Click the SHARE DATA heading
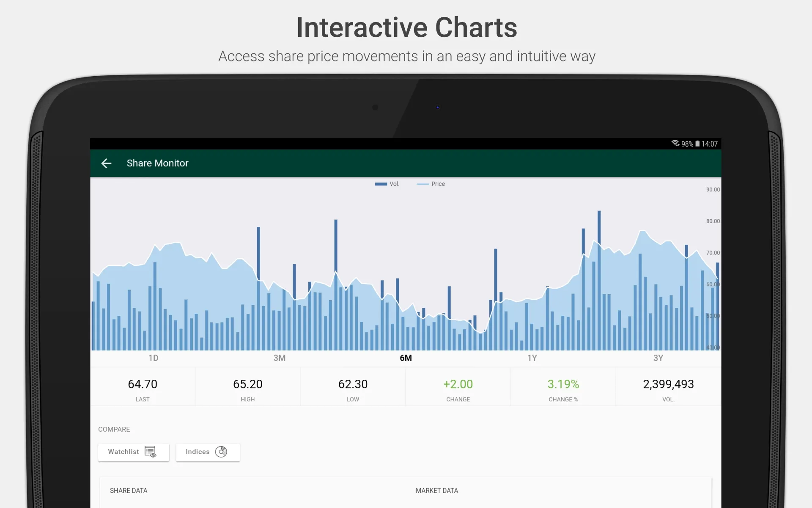This screenshot has width=812, height=508. (129, 491)
